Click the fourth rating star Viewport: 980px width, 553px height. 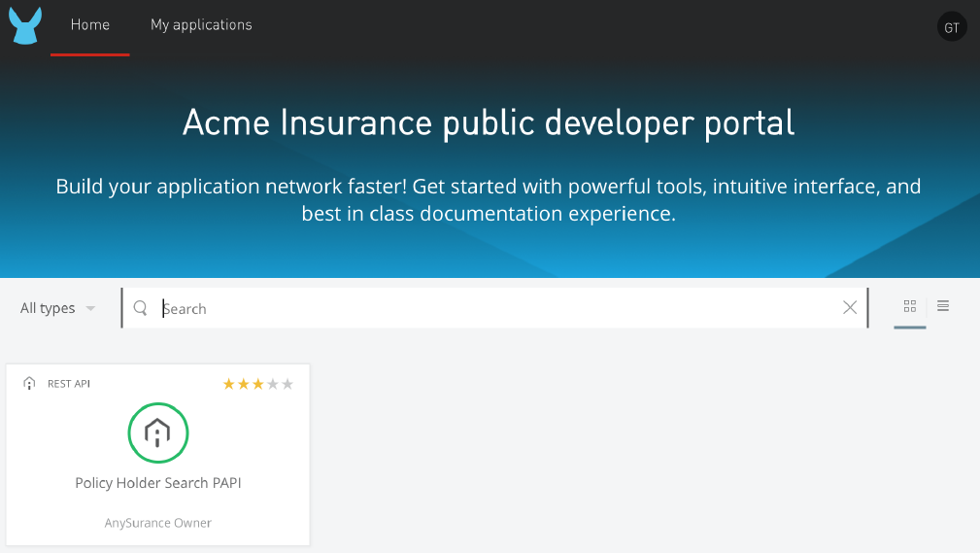coord(273,384)
